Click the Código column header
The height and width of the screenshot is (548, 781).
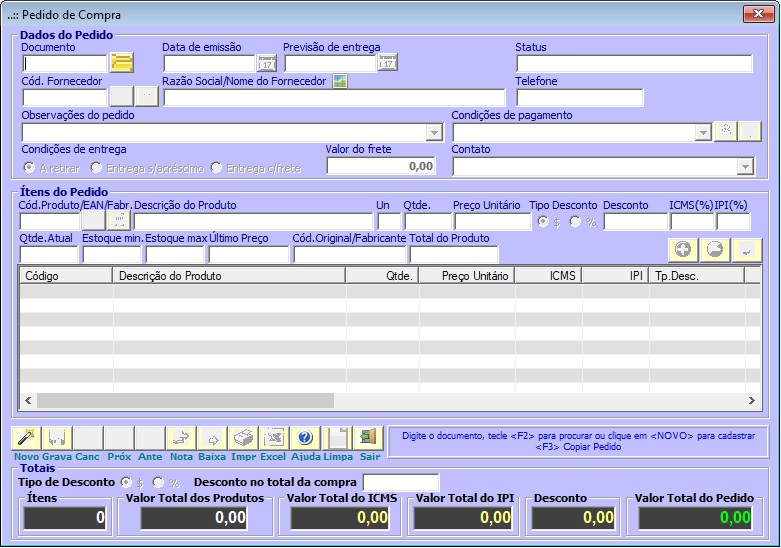pos(66,275)
